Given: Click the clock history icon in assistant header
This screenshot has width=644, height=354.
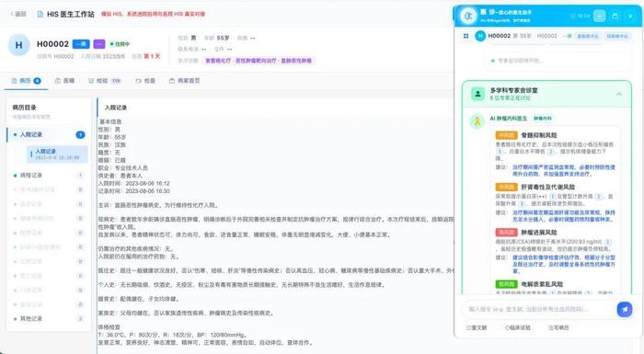Looking at the screenshot, I should click(573, 16).
